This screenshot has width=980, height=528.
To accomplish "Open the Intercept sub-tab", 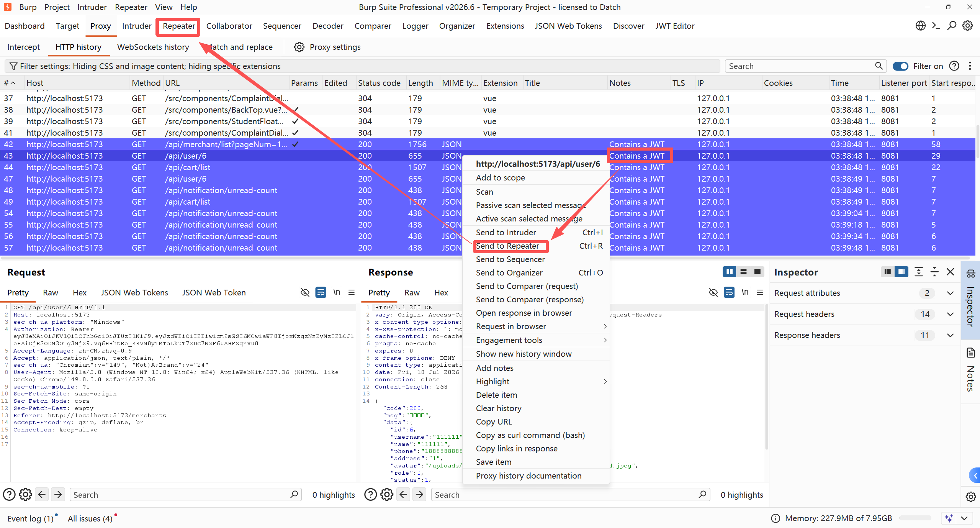I will click(23, 47).
